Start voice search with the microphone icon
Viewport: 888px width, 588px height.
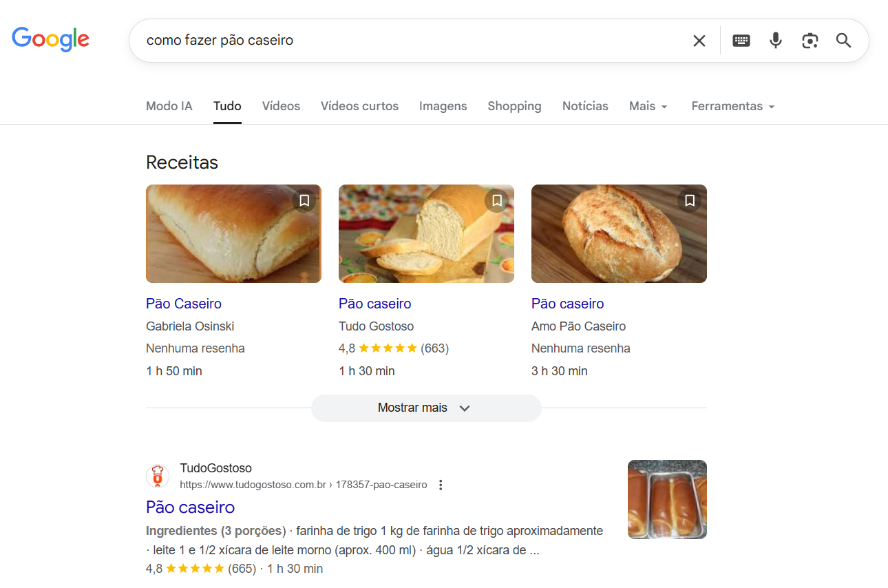[x=775, y=41]
